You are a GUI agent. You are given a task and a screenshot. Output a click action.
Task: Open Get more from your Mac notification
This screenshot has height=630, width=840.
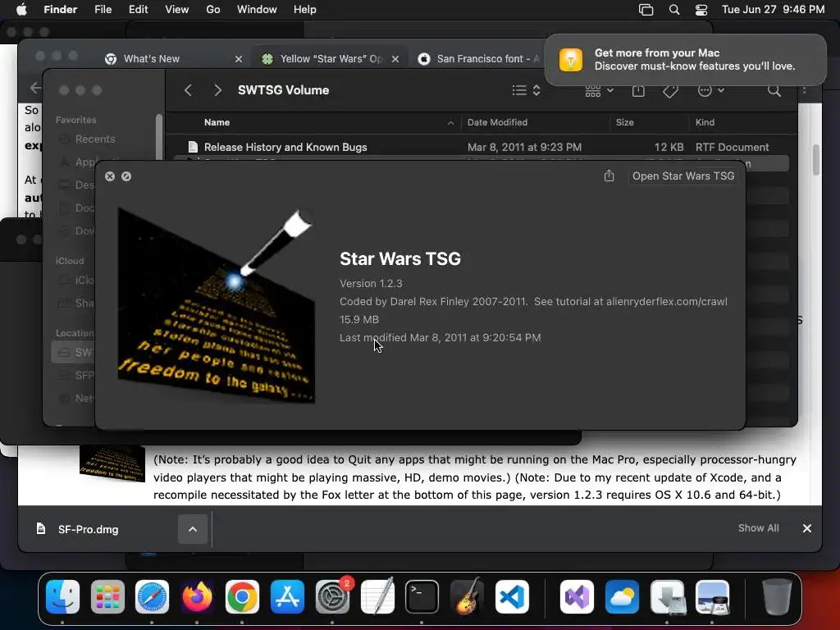click(686, 59)
